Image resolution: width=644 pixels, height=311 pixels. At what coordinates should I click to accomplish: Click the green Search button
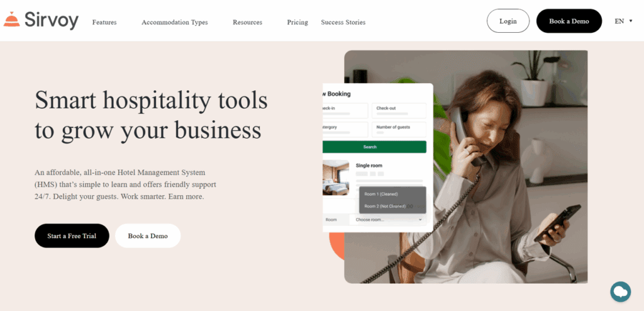374,147
